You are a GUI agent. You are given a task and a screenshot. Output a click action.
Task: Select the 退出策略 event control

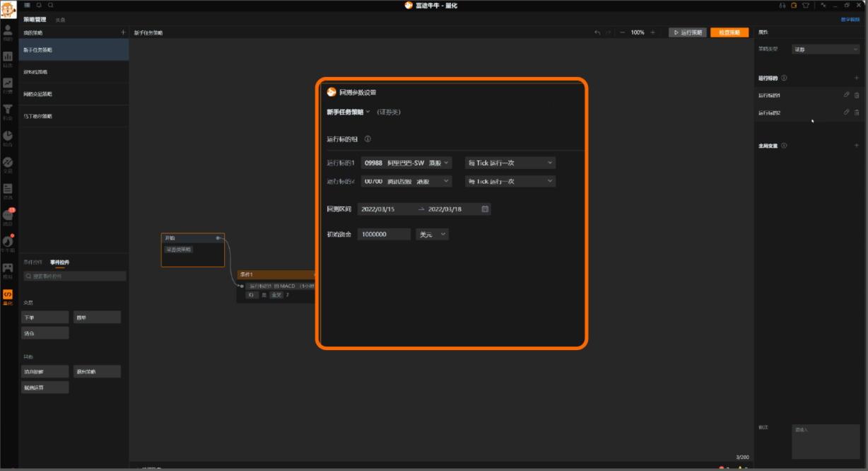[x=97, y=371]
